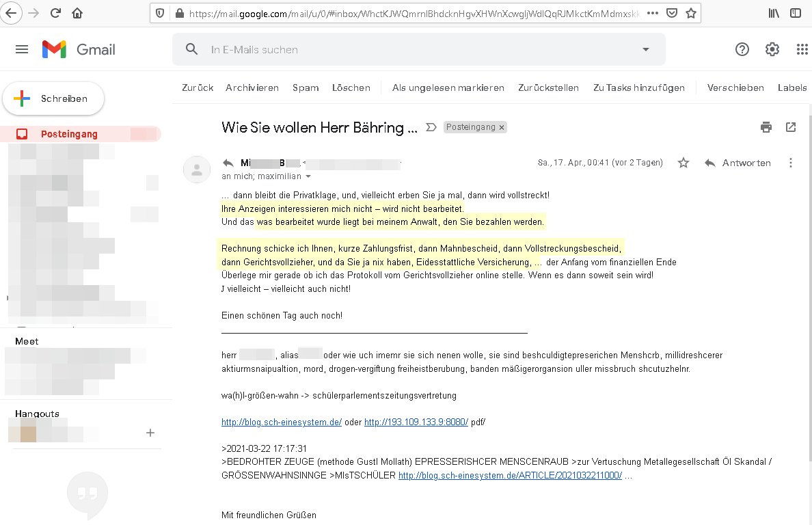Click the sender avatar icon
Screen dimensions: 812x525
[197, 170]
